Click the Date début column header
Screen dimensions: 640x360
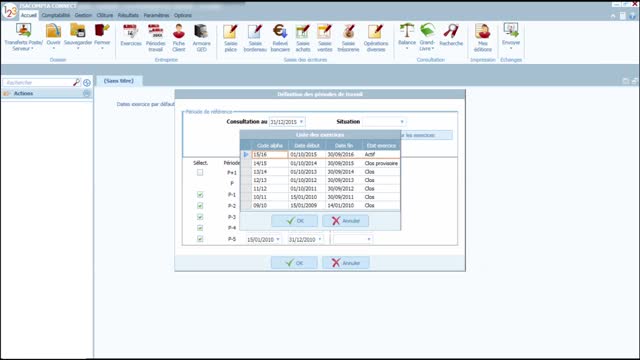[307, 146]
